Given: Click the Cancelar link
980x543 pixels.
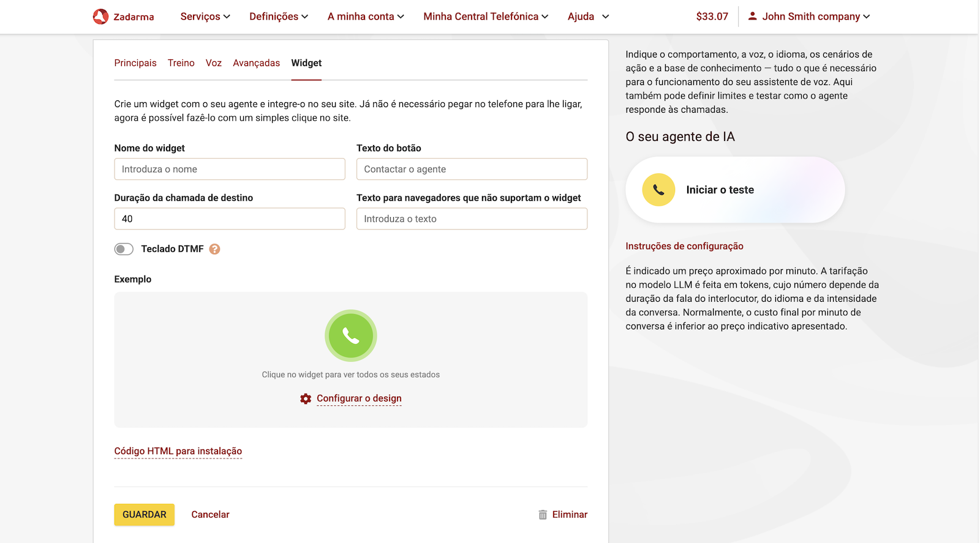Looking at the screenshot, I should (210, 515).
